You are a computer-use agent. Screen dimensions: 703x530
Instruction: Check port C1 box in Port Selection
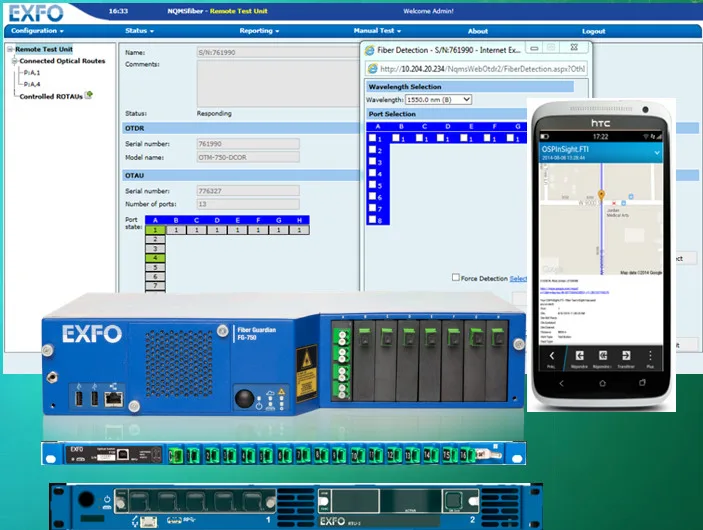(419, 138)
